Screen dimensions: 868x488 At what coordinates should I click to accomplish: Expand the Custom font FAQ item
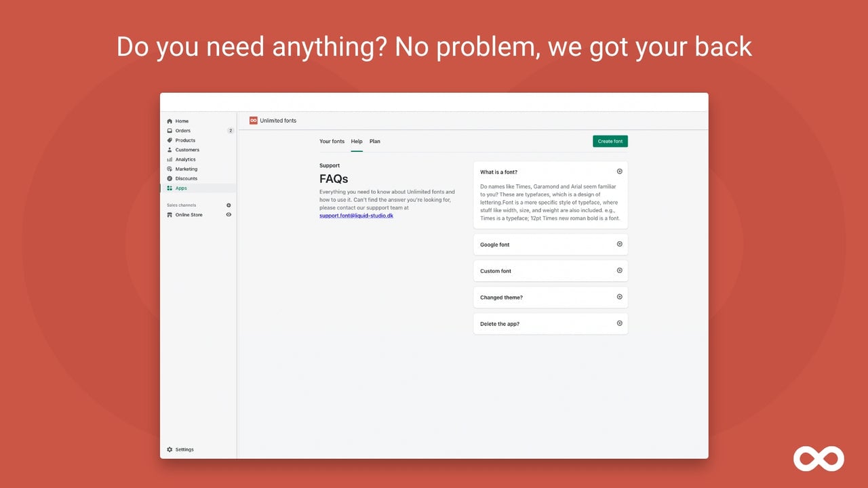619,270
